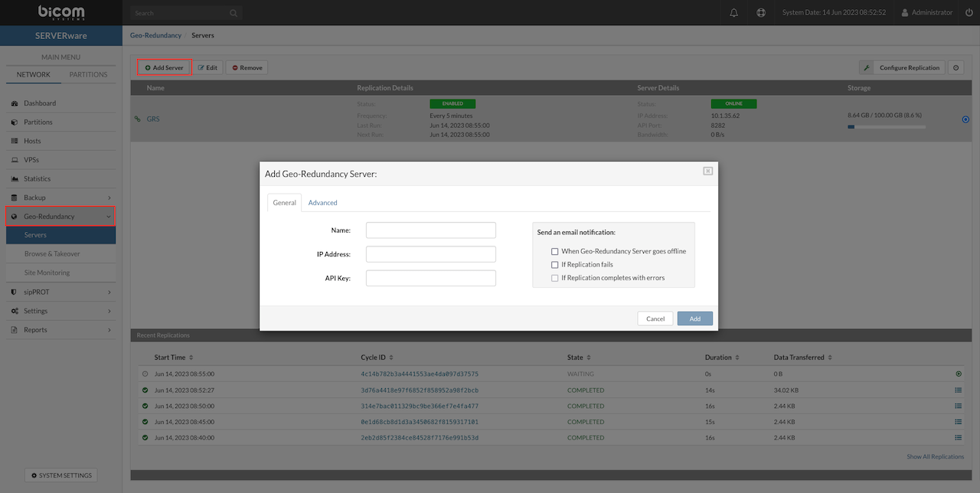Open the globe language icon
Image resolution: width=980 pixels, height=493 pixels.
(760, 13)
